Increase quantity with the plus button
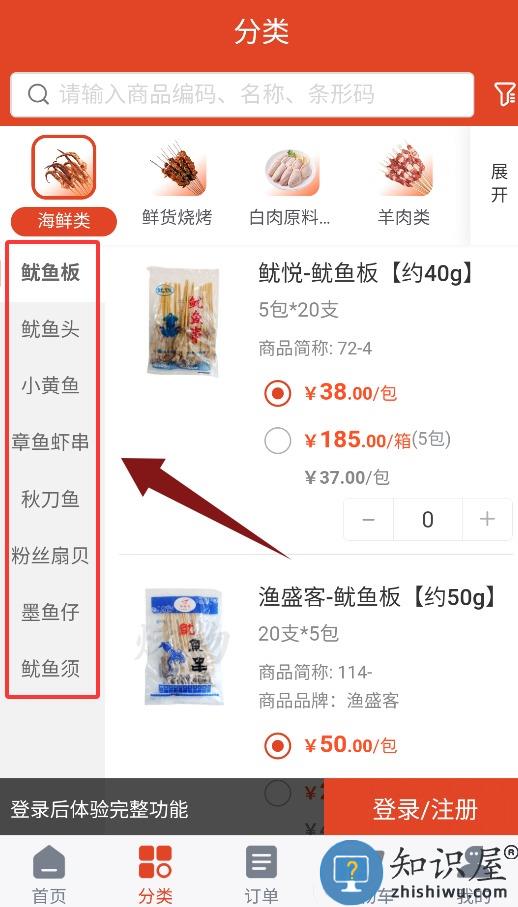This screenshot has width=518, height=907. pyautogui.click(x=487, y=519)
